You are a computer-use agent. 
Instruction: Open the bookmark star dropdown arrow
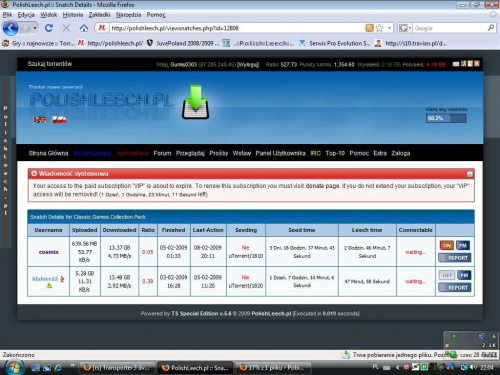(x=389, y=28)
